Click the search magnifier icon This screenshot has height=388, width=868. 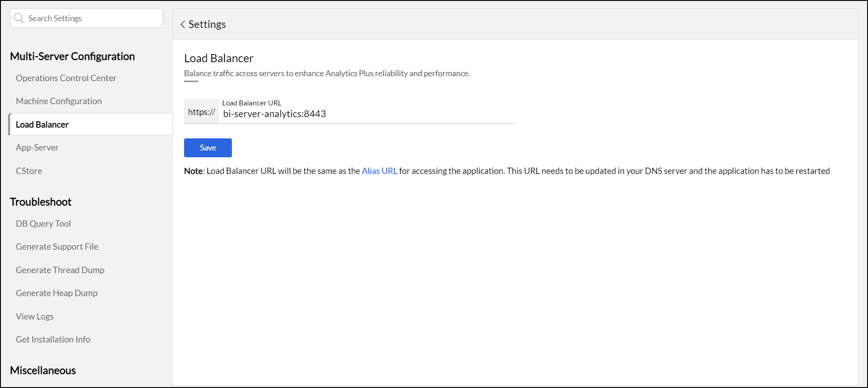19,18
